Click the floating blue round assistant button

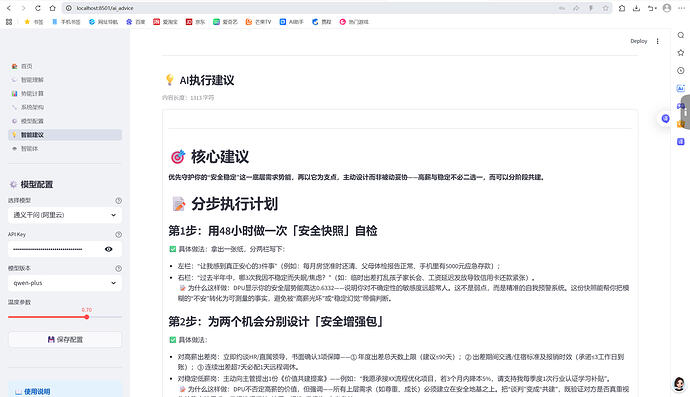tap(665, 118)
